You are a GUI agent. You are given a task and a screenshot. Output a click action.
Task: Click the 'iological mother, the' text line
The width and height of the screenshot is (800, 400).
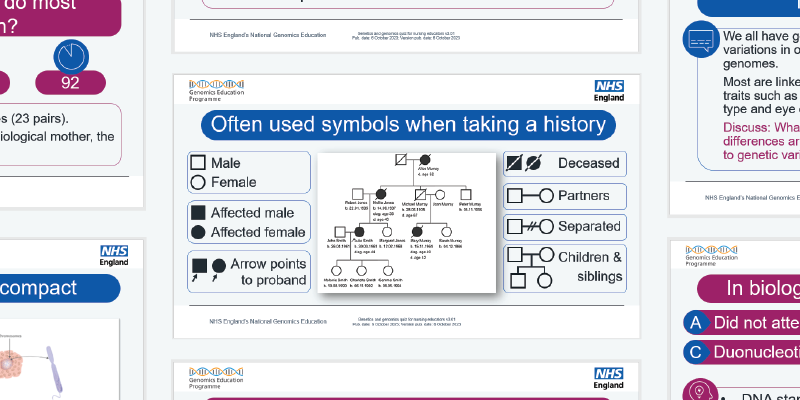click(57, 137)
